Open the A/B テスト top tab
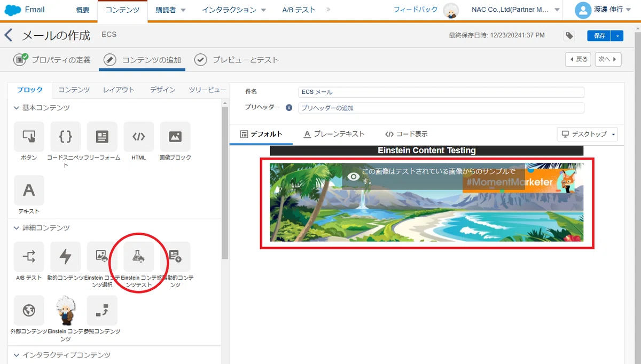The height and width of the screenshot is (364, 641). click(x=299, y=10)
